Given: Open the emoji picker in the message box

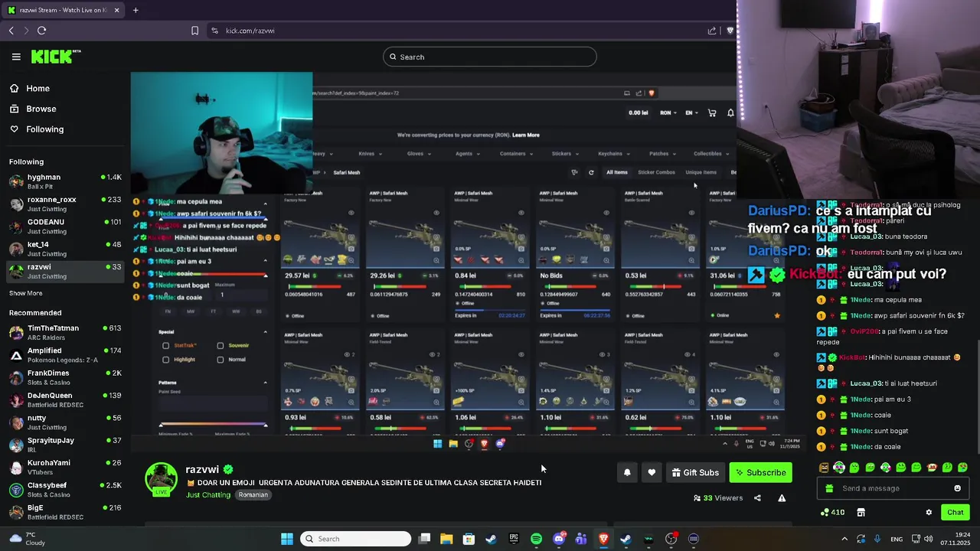Looking at the screenshot, I should pyautogui.click(x=957, y=488).
